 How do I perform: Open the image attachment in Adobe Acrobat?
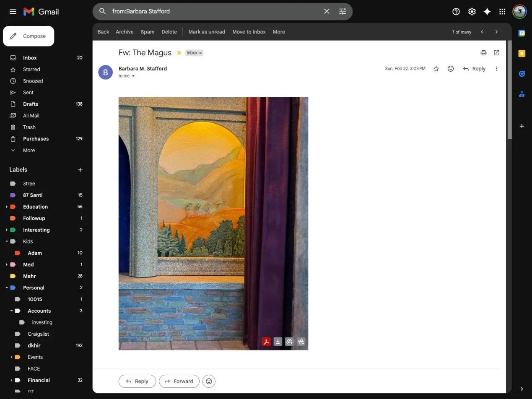[266, 342]
